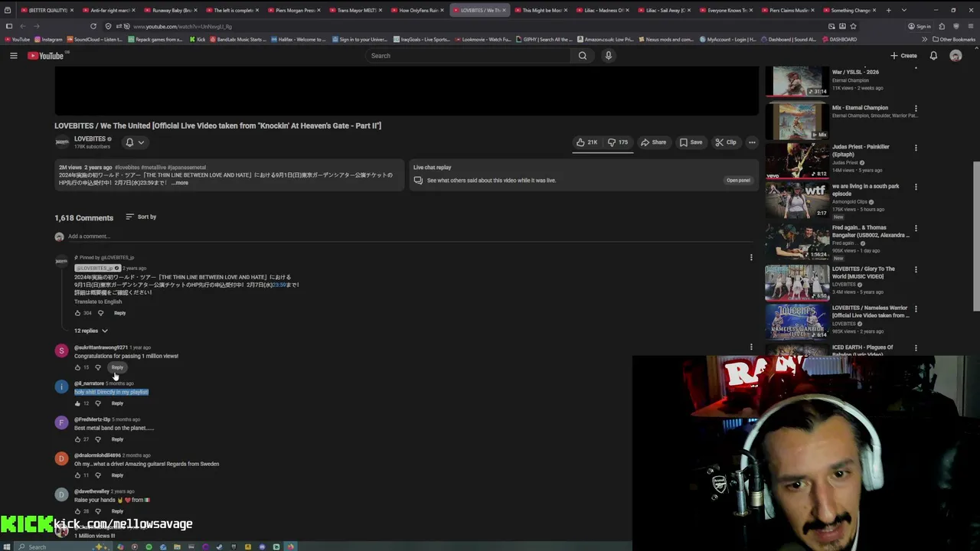Open the 23:59 timestamp link

click(x=279, y=285)
